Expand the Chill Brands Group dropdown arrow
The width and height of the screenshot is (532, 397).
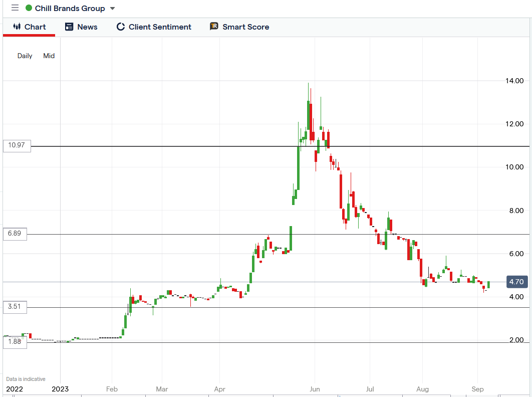(113, 9)
